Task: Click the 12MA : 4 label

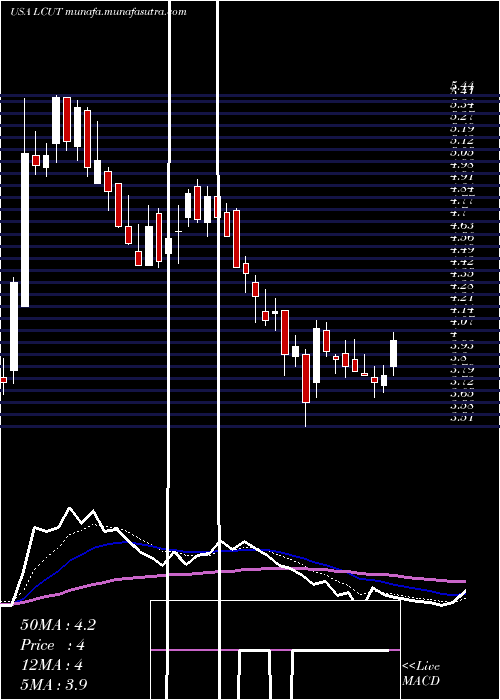Action: (x=52, y=664)
